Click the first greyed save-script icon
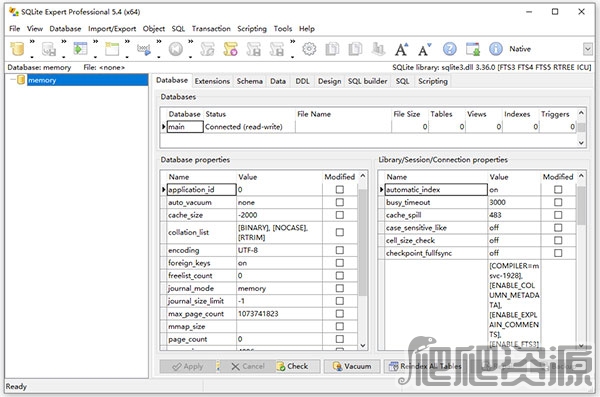The image size is (600, 397). (x=253, y=49)
